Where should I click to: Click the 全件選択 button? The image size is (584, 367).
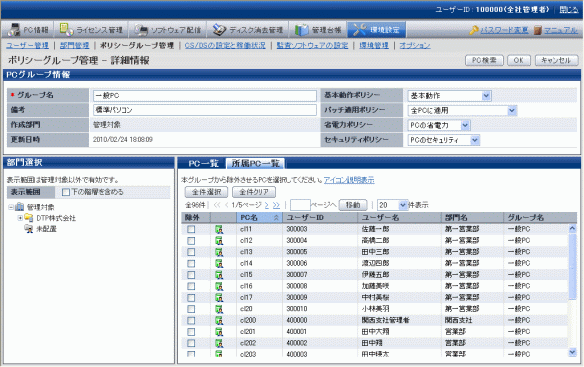(x=206, y=192)
